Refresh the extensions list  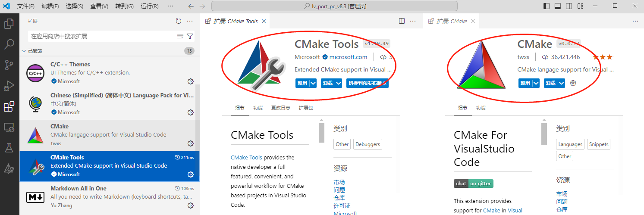(179, 21)
